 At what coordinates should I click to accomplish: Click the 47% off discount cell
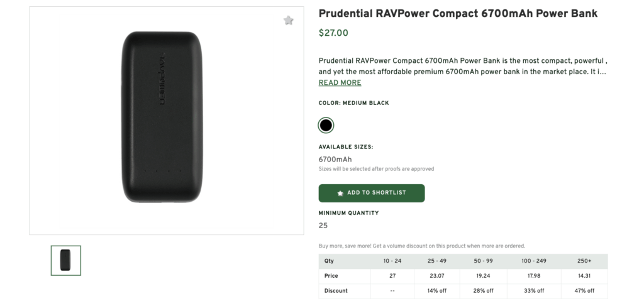point(584,291)
